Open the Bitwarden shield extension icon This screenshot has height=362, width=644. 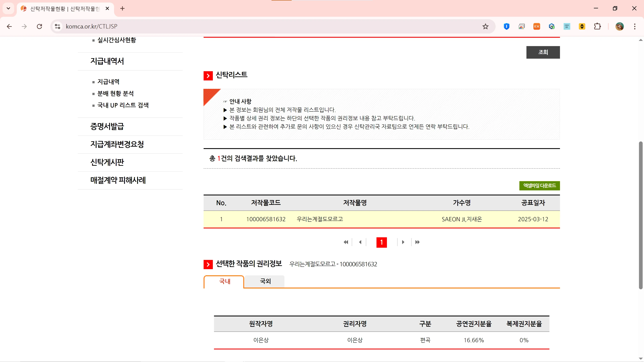click(506, 26)
